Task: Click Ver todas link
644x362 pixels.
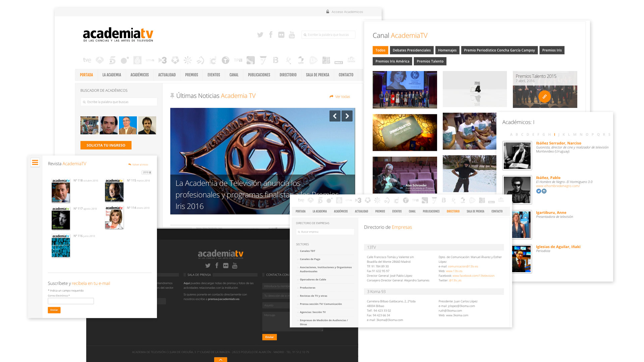Action: [340, 97]
